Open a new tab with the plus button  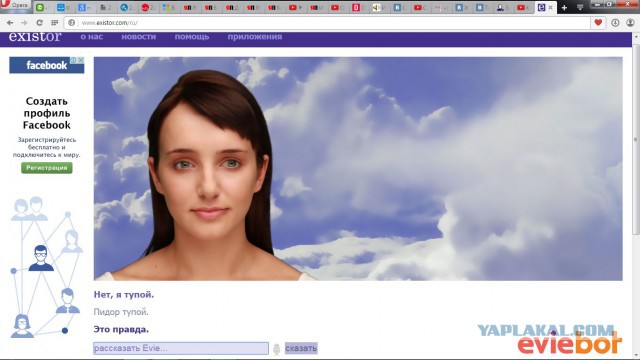[x=564, y=7]
